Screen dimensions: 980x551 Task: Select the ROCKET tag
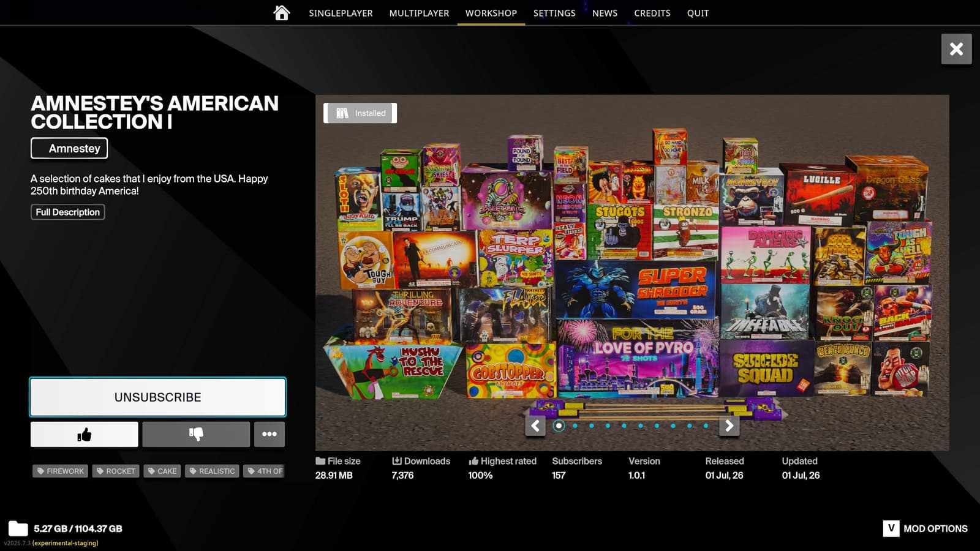[116, 471]
